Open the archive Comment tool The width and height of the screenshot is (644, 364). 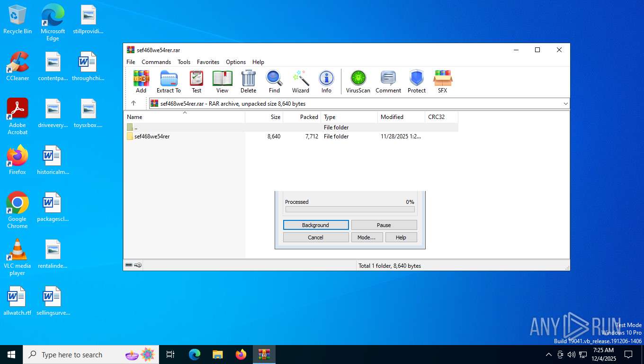click(x=388, y=82)
